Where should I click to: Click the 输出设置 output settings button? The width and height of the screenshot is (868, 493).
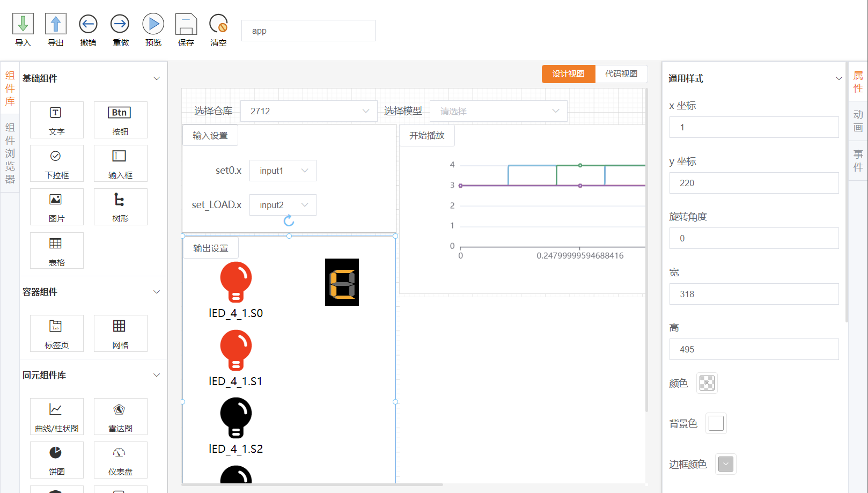coord(210,247)
